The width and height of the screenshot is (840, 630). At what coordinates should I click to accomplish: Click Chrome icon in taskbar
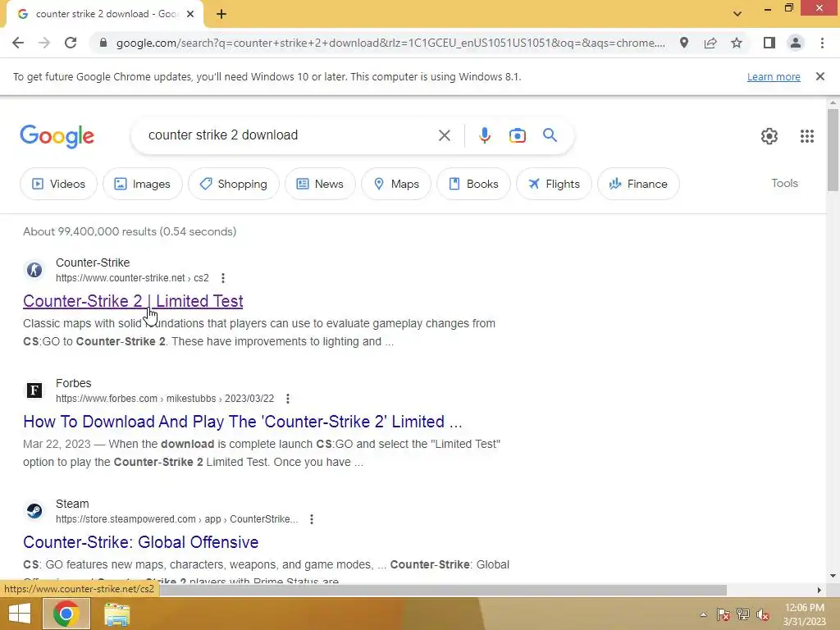(x=66, y=614)
